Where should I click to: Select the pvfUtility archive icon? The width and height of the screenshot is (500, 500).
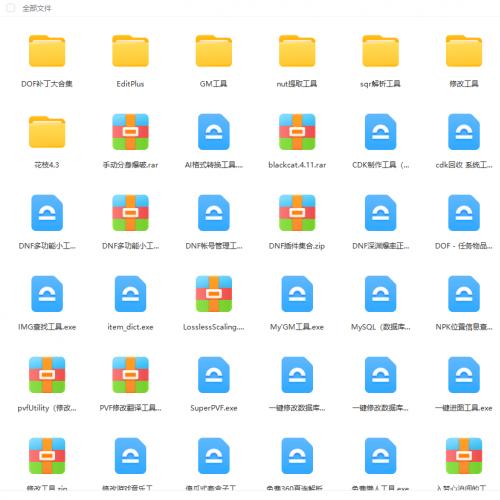[x=47, y=375]
